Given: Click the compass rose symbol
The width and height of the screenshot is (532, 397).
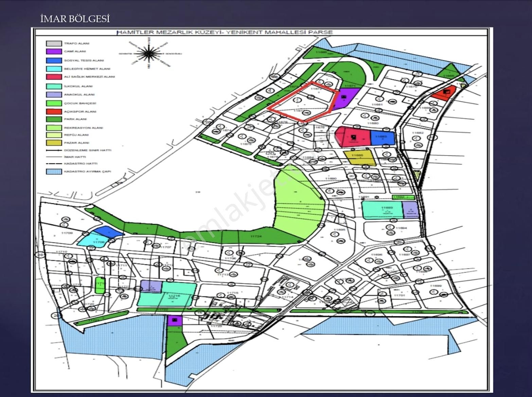Looking at the screenshot, I should 148,53.
